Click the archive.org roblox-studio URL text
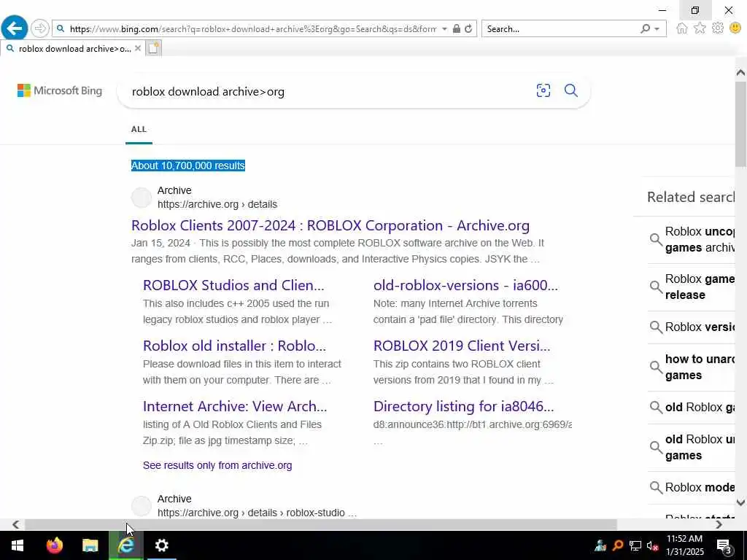Viewport: 747px width, 560px height. click(257, 513)
